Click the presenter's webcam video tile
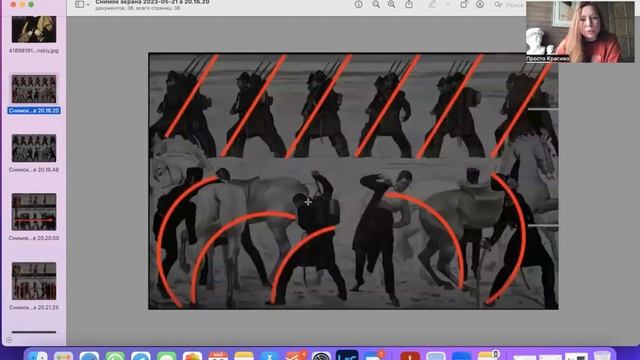Screen dimensions: 640x360 tap(580, 31)
